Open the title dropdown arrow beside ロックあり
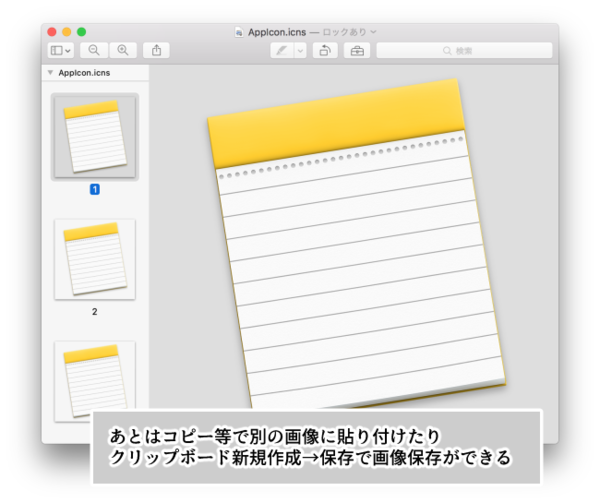600x503 pixels. (373, 32)
